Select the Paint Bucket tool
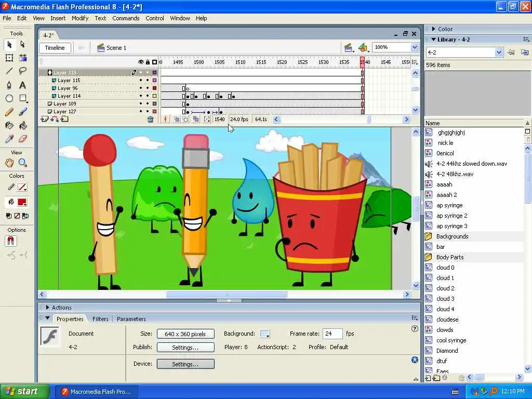Viewport: 532px width, 399px height. tap(23, 126)
